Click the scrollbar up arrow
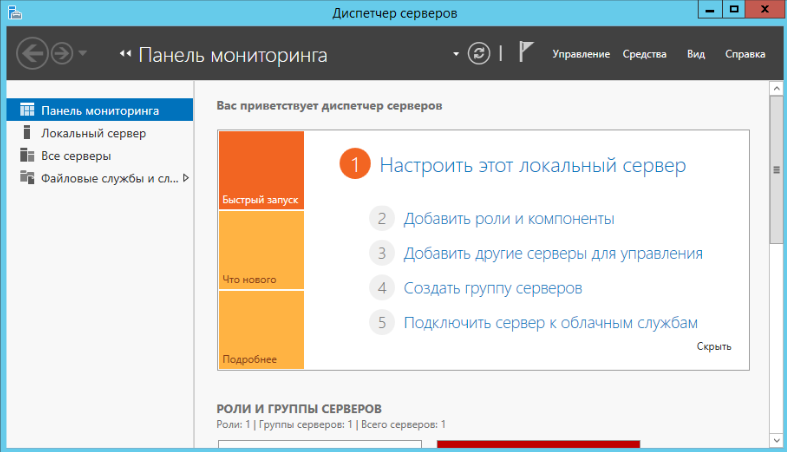 [776, 89]
